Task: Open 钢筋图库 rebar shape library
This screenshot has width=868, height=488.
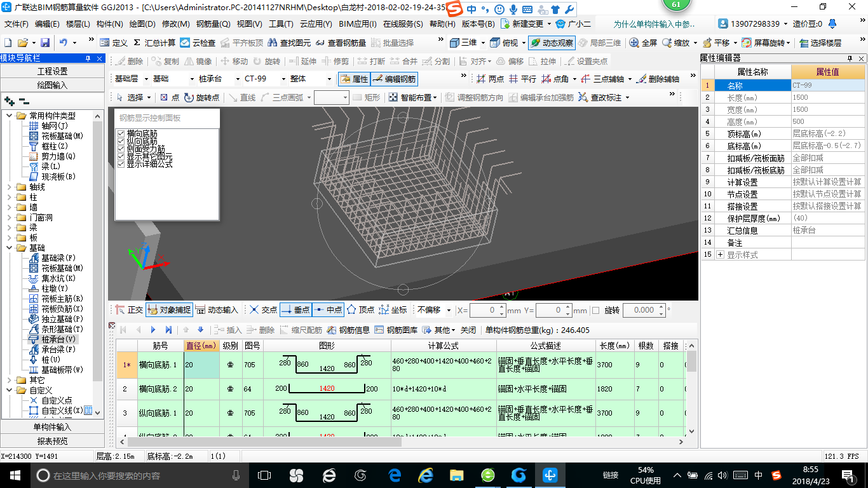Action: coord(397,330)
